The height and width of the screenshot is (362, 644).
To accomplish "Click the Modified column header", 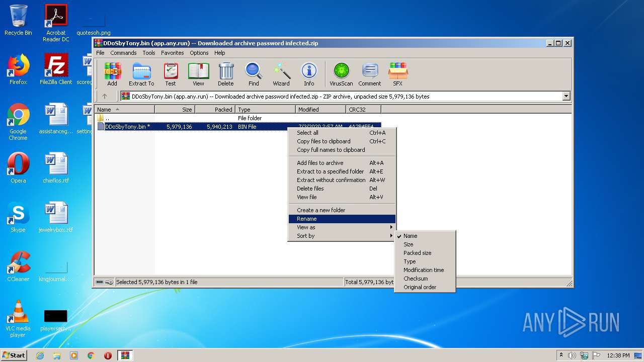I will point(320,109).
